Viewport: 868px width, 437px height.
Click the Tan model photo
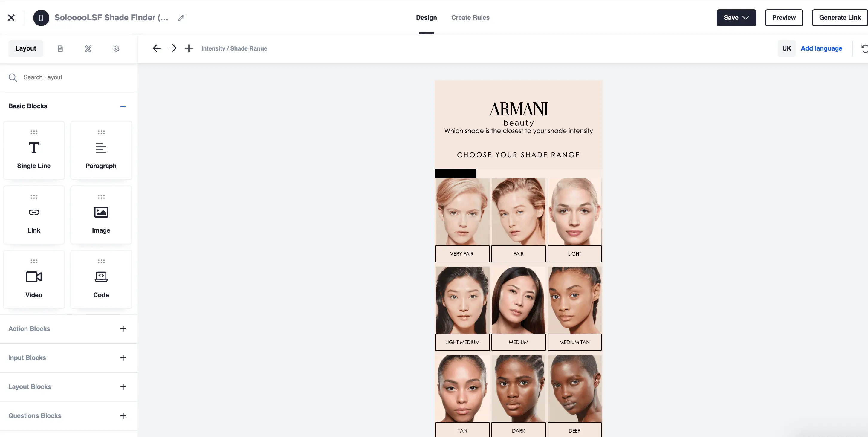pos(462,389)
